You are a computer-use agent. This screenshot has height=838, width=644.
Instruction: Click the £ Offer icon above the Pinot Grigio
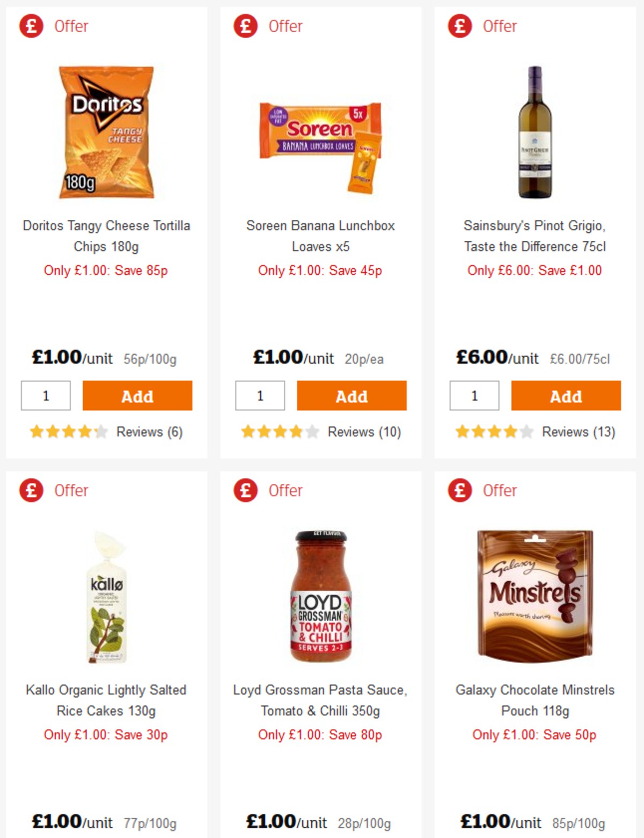coord(459,25)
